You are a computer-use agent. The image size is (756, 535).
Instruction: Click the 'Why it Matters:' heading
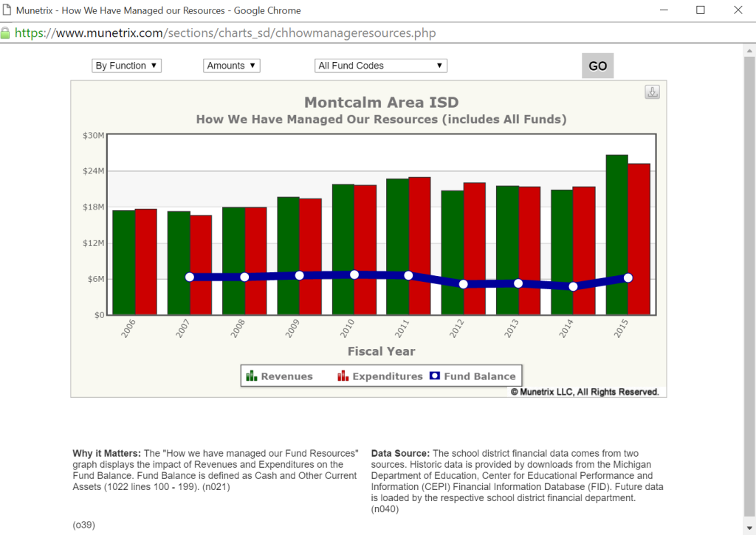pyautogui.click(x=107, y=454)
